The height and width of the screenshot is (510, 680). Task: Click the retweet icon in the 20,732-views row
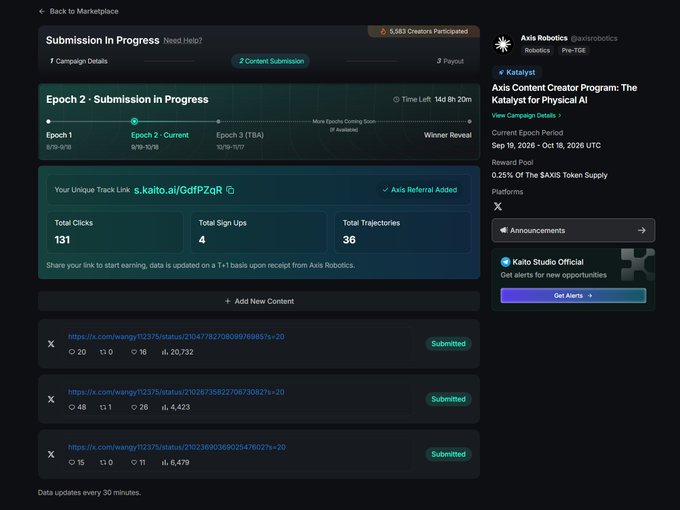103,352
